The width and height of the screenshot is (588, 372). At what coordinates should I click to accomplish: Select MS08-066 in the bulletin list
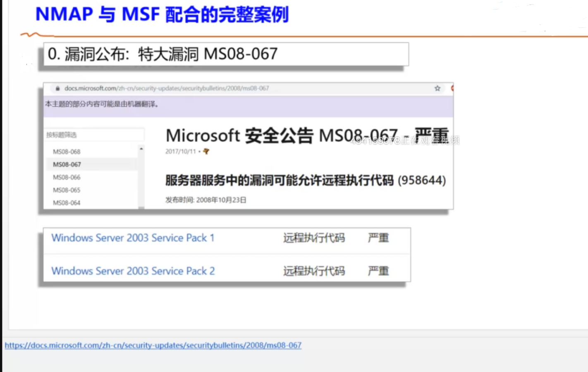point(67,178)
